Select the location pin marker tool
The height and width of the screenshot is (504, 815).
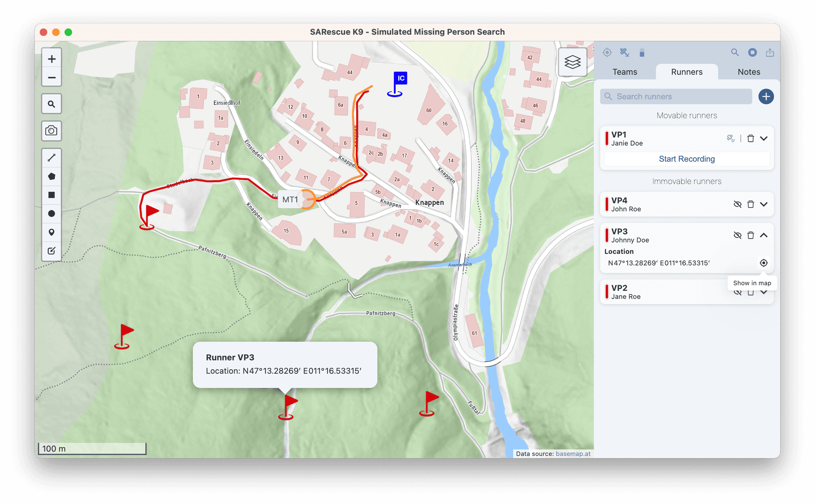[51, 232]
